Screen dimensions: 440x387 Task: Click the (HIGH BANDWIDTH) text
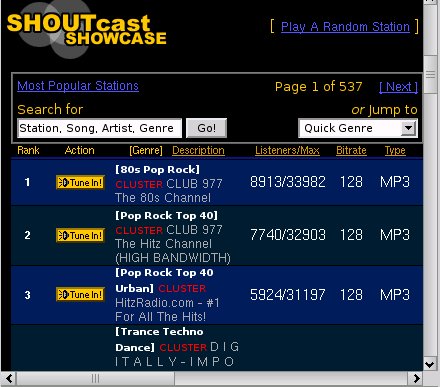(x=173, y=258)
